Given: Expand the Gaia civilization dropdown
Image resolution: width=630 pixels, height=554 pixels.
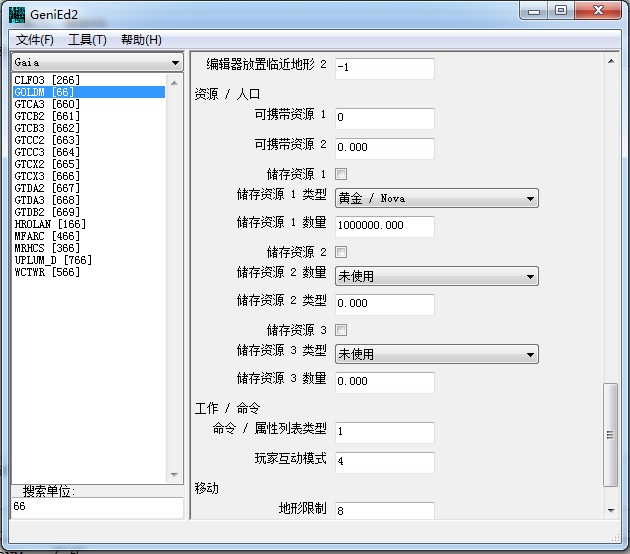Looking at the screenshot, I should click(x=96, y=62).
